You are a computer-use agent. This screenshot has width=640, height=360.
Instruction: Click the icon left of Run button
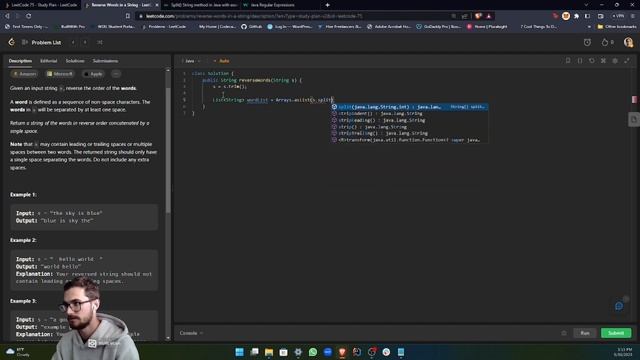564,333
